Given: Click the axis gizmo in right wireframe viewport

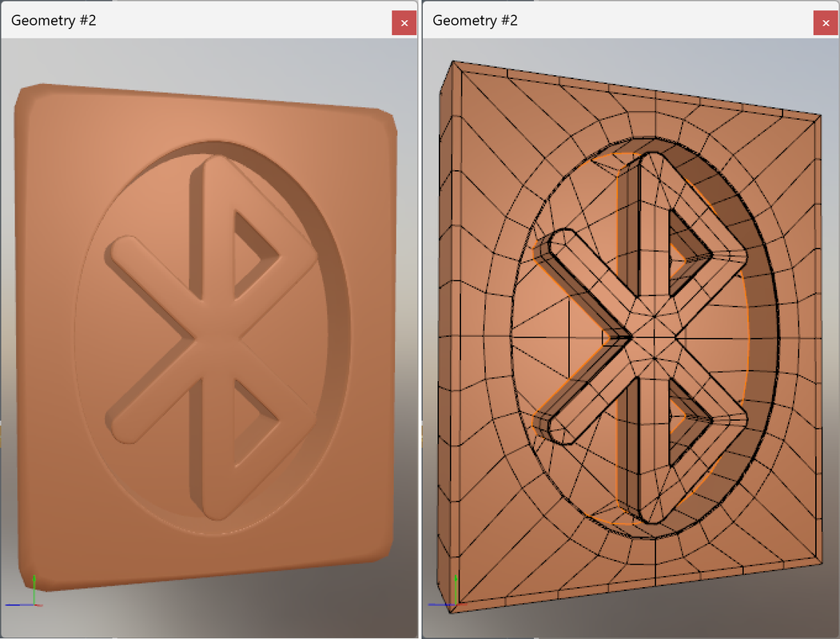Looking at the screenshot, I should [448, 591].
